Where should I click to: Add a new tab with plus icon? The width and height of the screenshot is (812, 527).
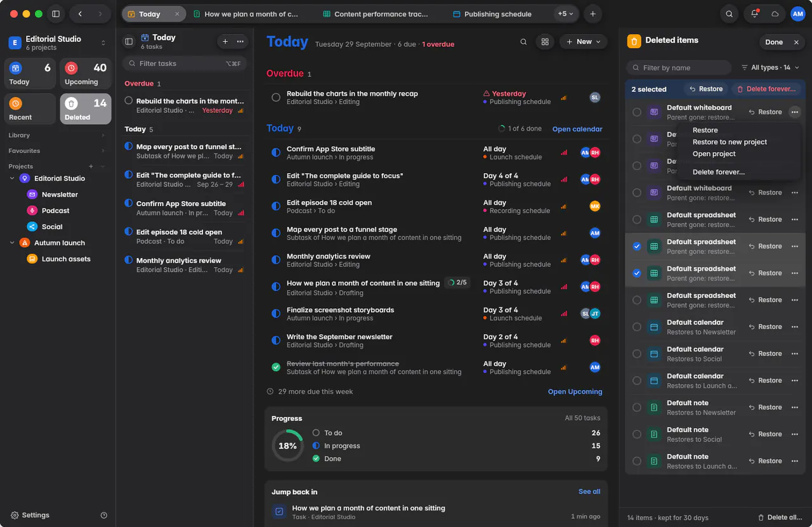[x=593, y=14]
